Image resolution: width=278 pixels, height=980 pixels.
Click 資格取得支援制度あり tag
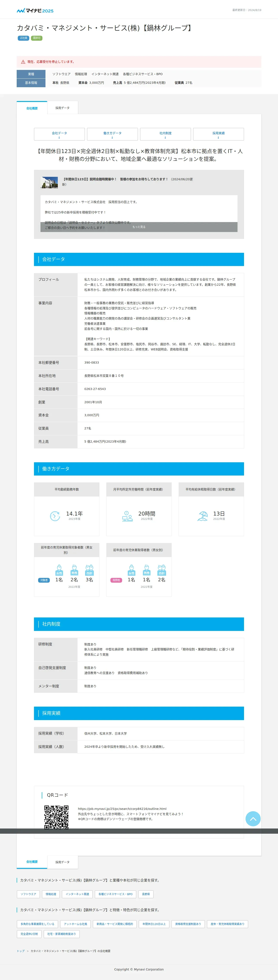coord(188,924)
